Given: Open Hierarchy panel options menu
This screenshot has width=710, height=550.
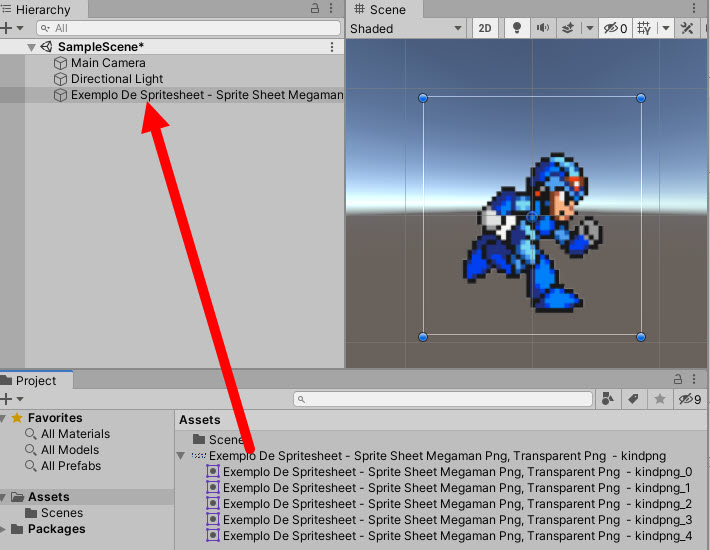Looking at the screenshot, I should 331,8.
